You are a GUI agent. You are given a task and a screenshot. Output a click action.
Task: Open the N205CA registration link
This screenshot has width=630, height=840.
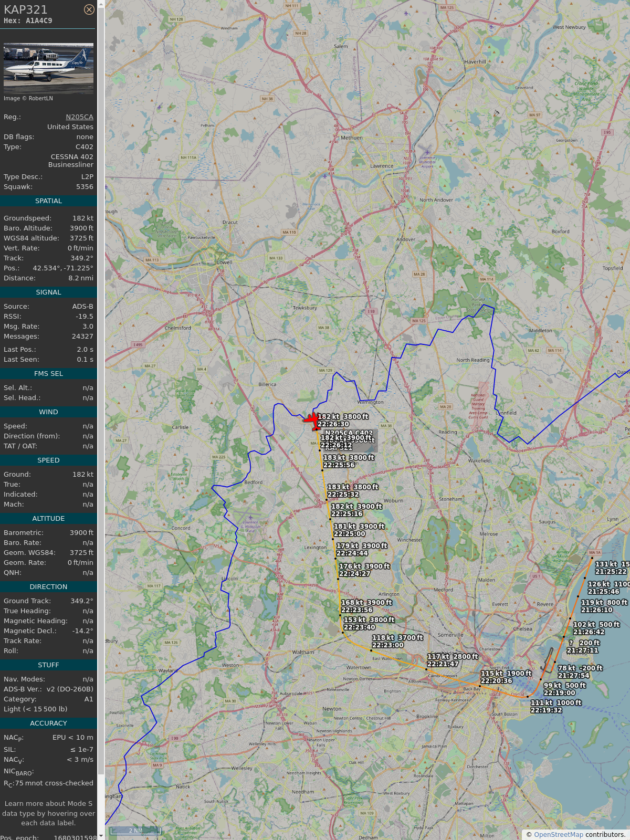coord(79,117)
